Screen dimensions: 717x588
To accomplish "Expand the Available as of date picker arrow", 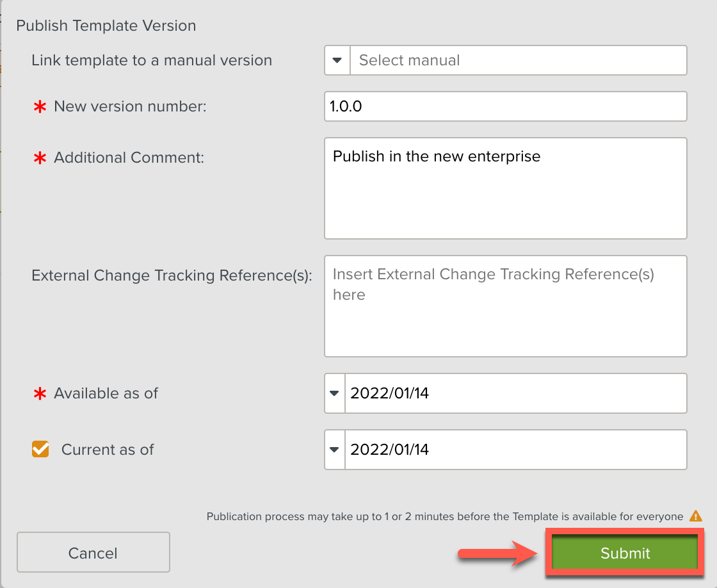I will click(334, 393).
